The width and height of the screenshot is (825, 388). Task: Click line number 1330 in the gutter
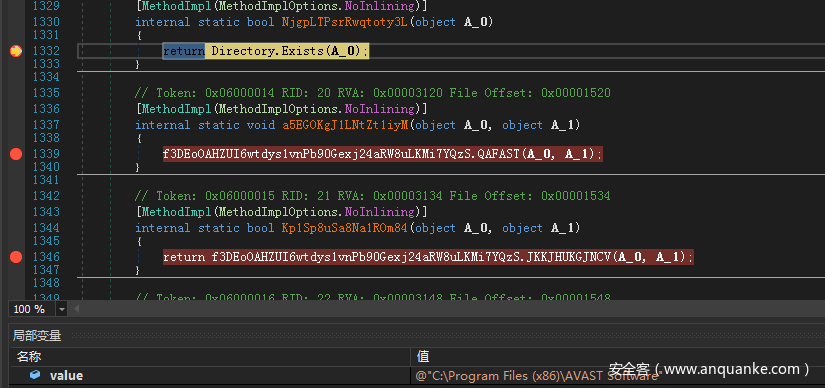[46, 22]
